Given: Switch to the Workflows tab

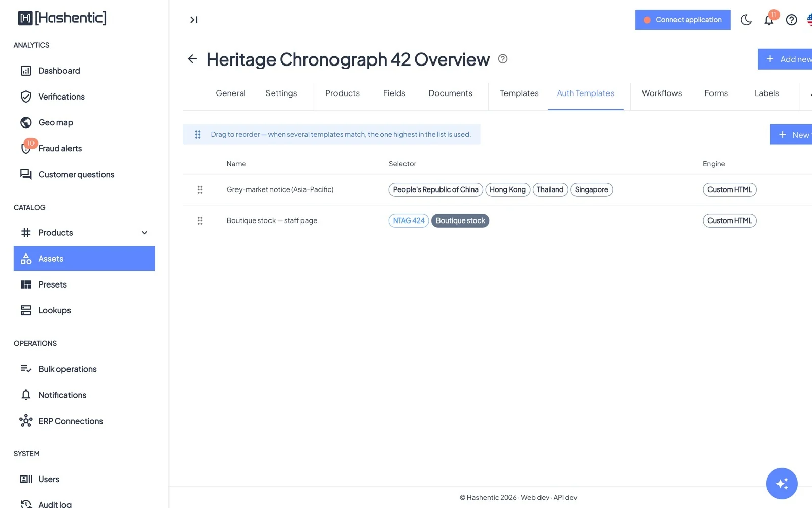Looking at the screenshot, I should coord(661,93).
